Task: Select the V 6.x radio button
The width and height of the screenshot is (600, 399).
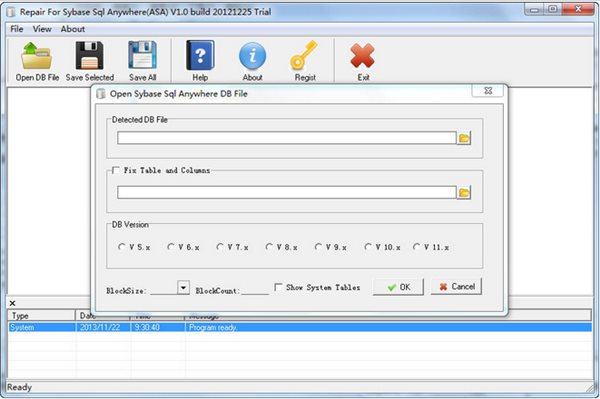Action: point(171,247)
